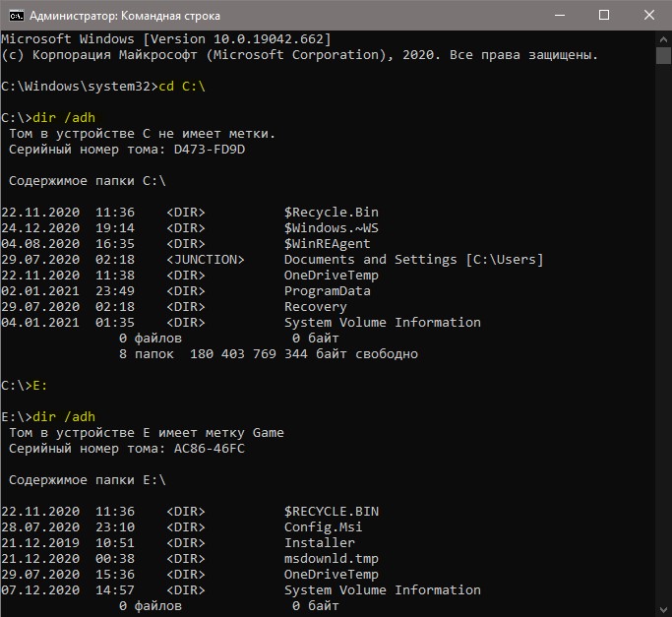This screenshot has height=617, width=672.
Task: Click the 'Recovery' folder name
Action: coord(316,307)
